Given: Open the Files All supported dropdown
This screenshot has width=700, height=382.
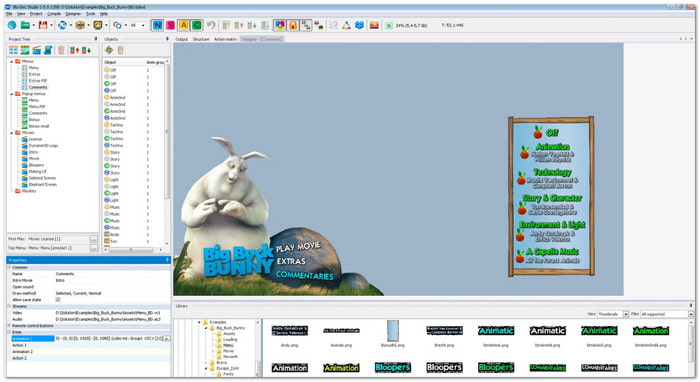Looking at the screenshot, I should click(x=691, y=314).
